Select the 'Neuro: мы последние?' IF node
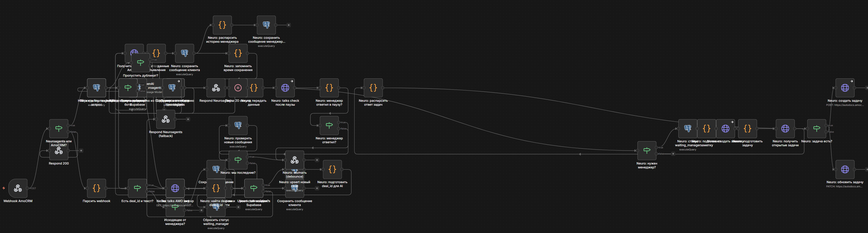This screenshot has width=868, height=233. point(238,160)
